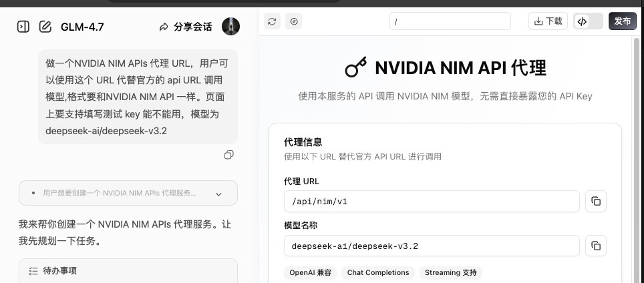Click the 分享会话 share button
644x283 pixels.
pyautogui.click(x=186, y=27)
